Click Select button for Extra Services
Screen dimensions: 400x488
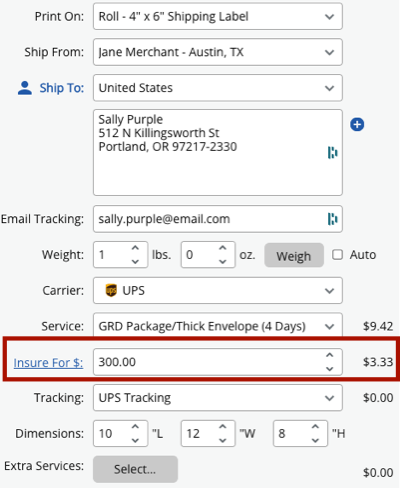click(135, 469)
